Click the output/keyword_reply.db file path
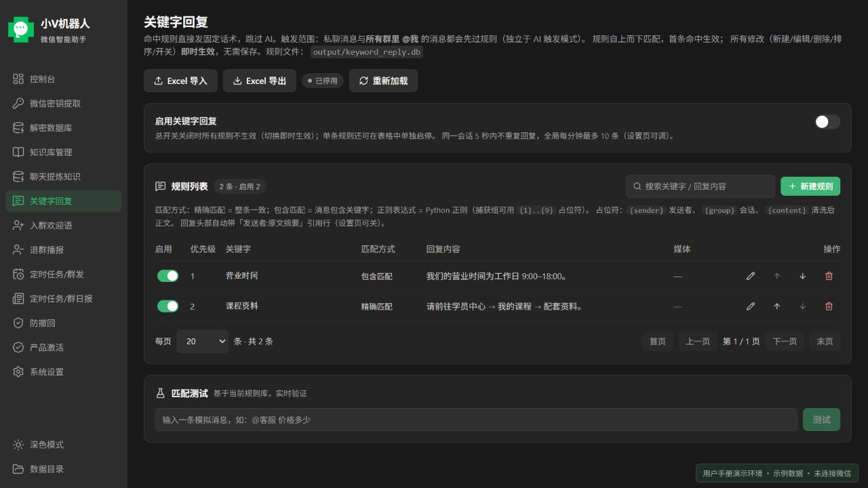 (367, 52)
